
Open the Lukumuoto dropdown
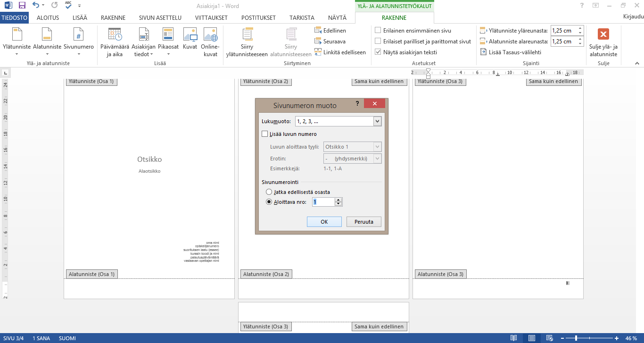[377, 121]
